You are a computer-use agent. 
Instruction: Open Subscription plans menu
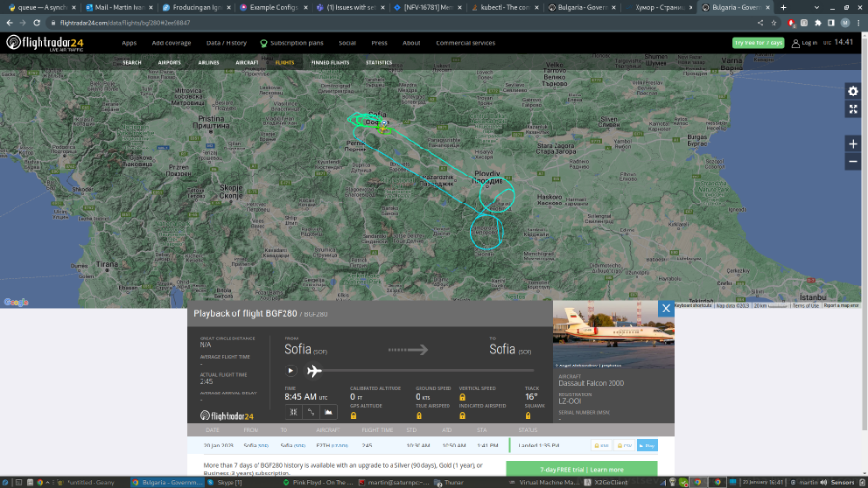[292, 43]
